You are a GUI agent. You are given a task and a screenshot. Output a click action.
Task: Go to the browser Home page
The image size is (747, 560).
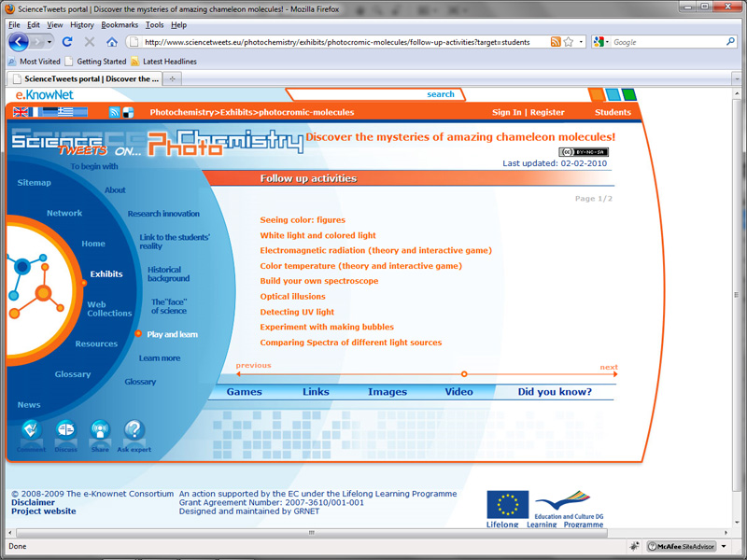112,42
